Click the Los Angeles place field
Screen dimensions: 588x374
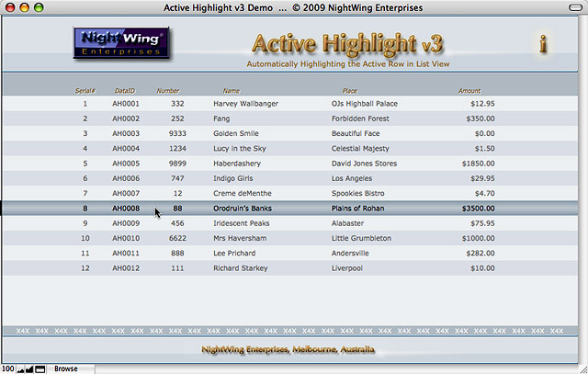(352, 178)
